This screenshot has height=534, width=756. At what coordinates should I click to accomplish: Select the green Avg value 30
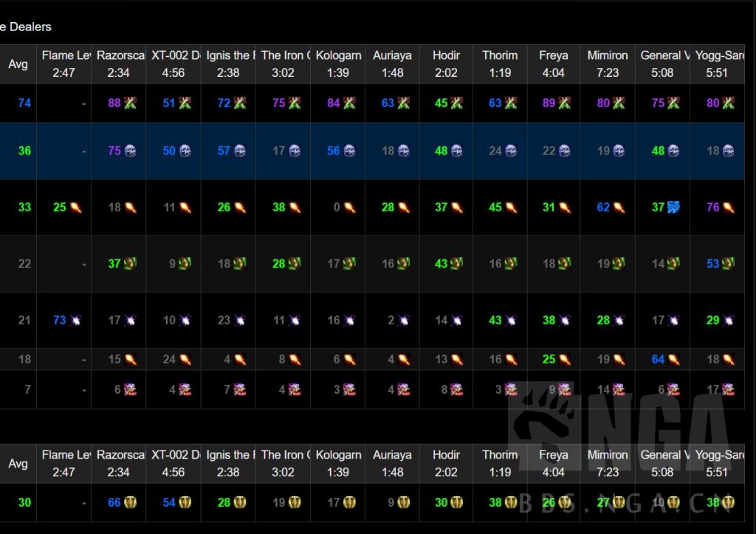pos(24,503)
